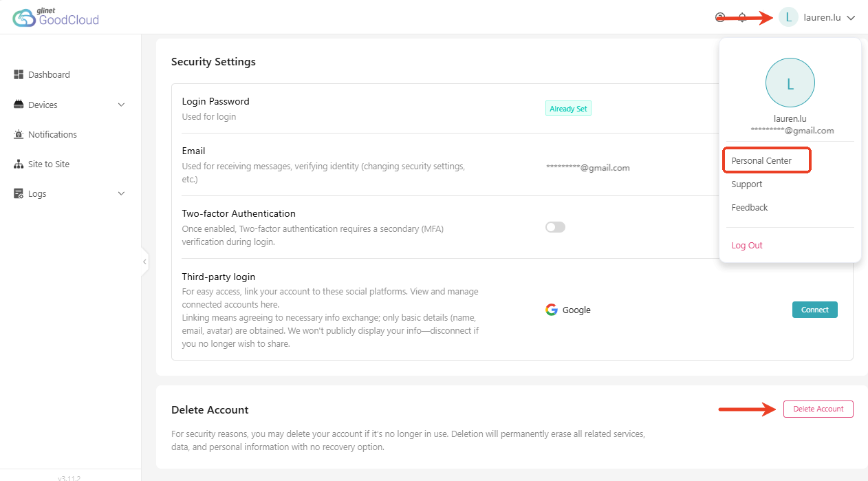
Task: Collapse the sidebar with the arrow handle
Action: (x=144, y=261)
